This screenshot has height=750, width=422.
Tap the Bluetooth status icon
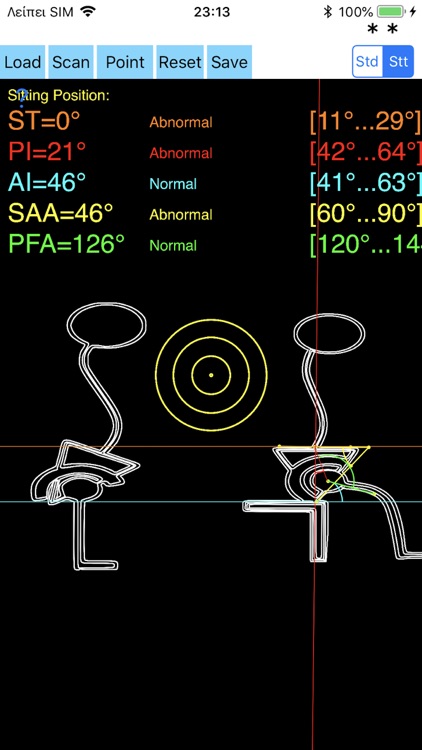pos(328,12)
